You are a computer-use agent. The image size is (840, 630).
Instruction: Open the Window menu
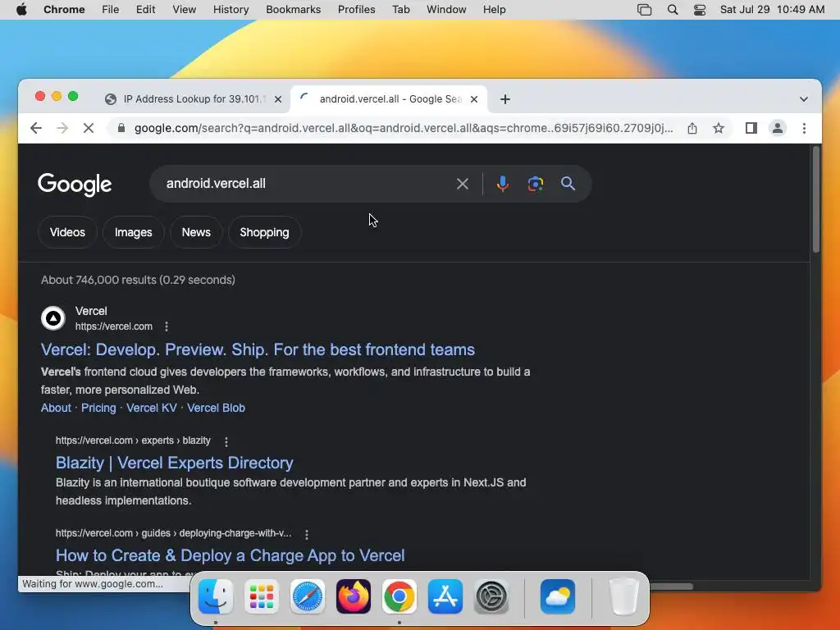[446, 10]
